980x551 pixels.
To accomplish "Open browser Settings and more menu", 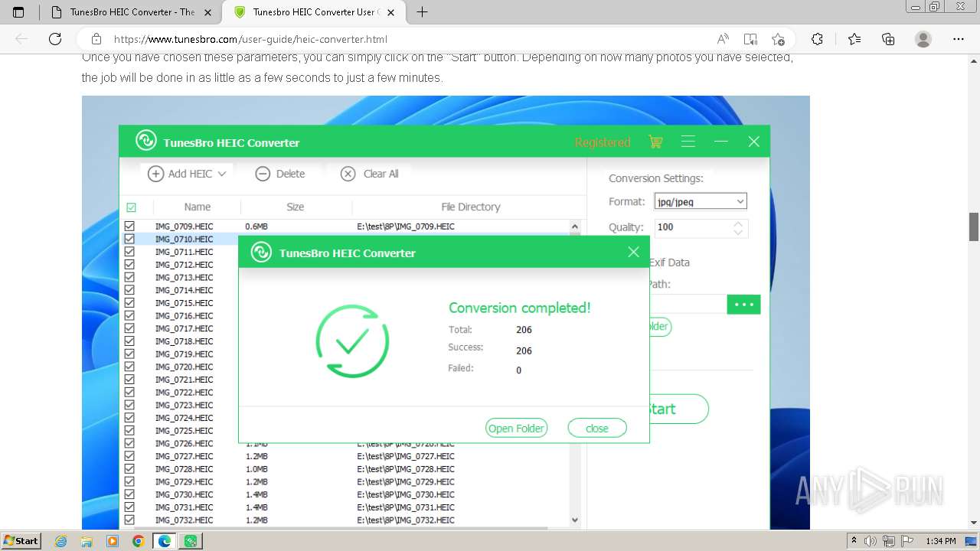I will (x=958, y=39).
